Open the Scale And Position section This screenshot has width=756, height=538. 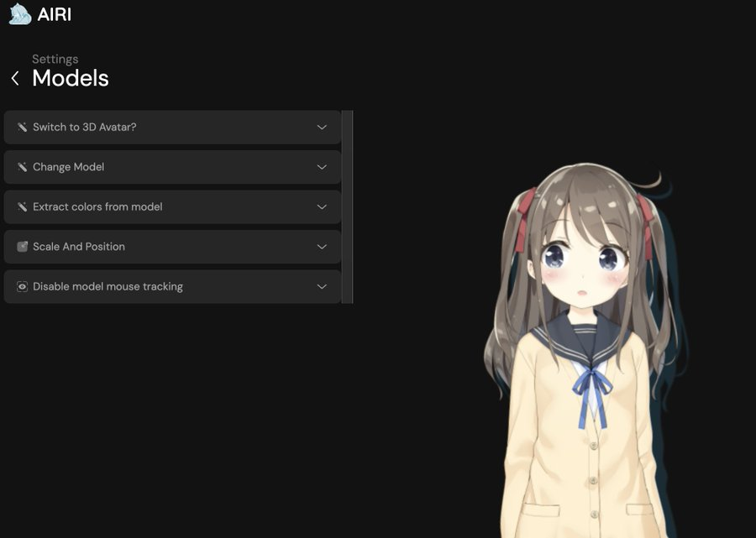(172, 247)
